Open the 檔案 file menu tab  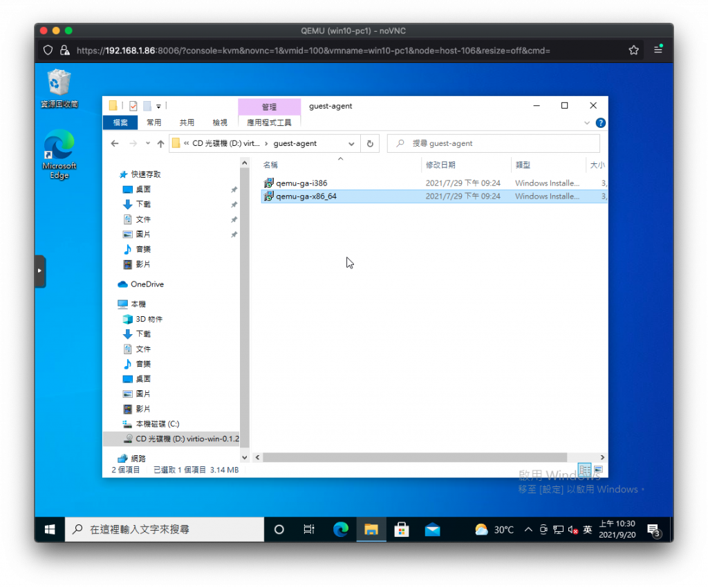pos(120,122)
